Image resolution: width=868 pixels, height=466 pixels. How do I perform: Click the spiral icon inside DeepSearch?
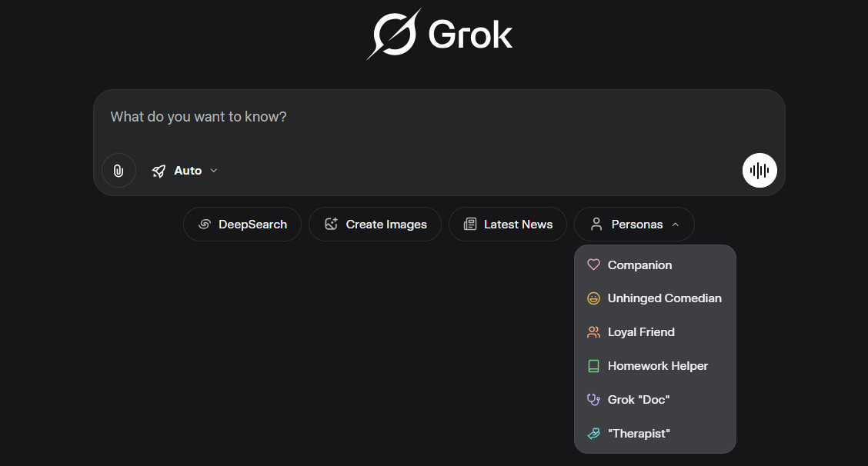coord(204,224)
